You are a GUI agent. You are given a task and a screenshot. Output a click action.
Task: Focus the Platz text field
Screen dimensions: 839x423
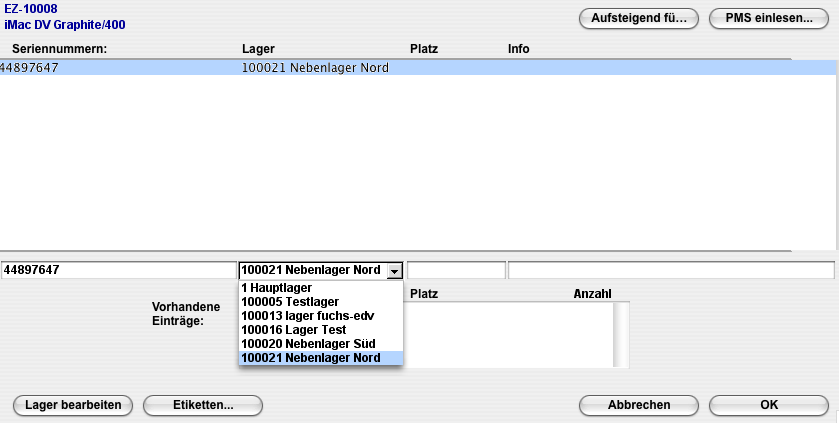click(x=456, y=270)
